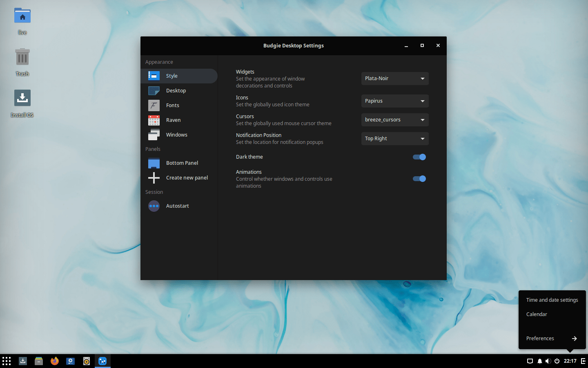
Task: Open the music player speaker icon
Action: pos(87,361)
